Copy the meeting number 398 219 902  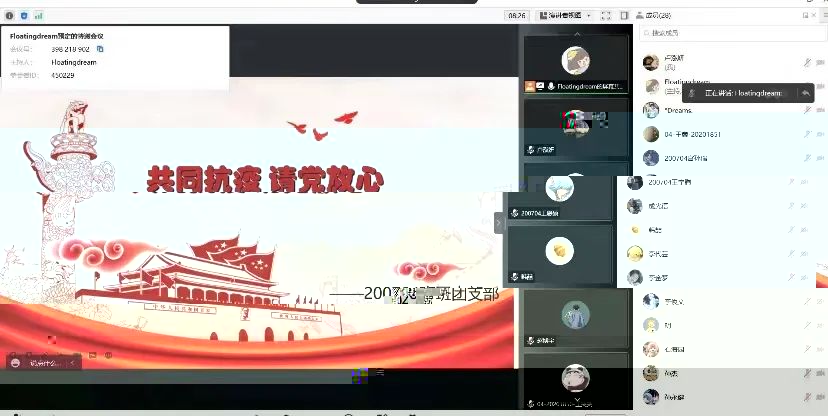tap(100, 49)
